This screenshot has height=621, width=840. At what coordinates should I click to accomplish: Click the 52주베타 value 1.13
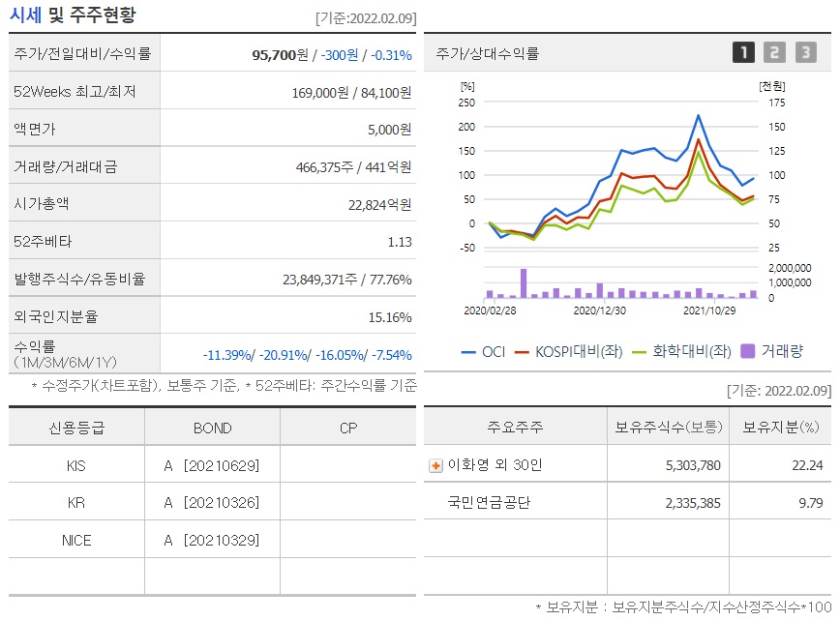[400, 243]
